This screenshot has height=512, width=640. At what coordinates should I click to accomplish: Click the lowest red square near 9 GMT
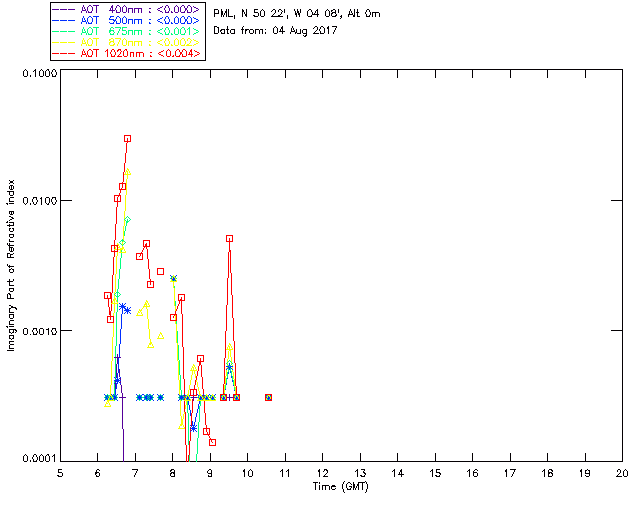point(213,441)
